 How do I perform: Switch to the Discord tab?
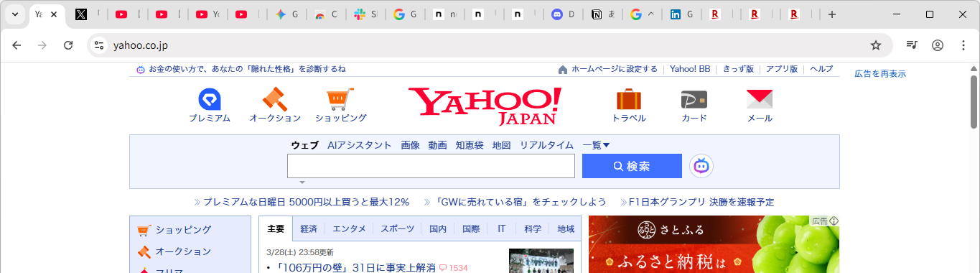tap(557, 14)
